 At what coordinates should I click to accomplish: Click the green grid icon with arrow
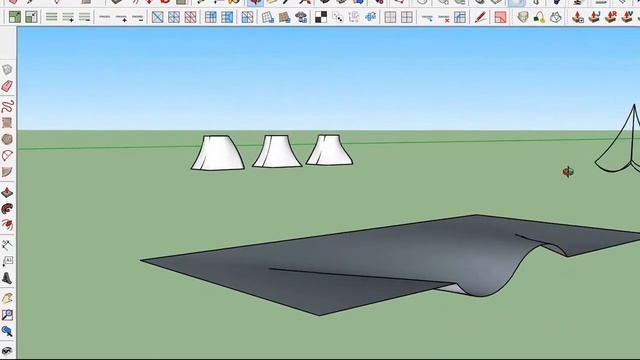pos(15,17)
